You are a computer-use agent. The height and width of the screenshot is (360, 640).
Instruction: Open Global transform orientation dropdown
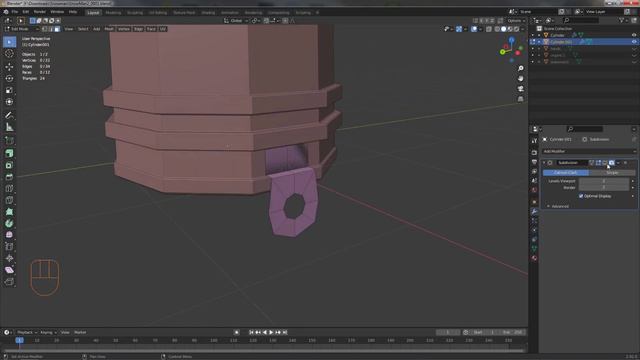tap(236, 20)
